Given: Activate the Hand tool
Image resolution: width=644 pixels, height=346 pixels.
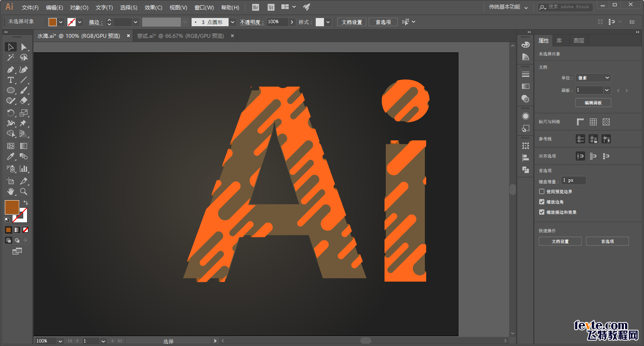Looking at the screenshot, I should (11, 191).
